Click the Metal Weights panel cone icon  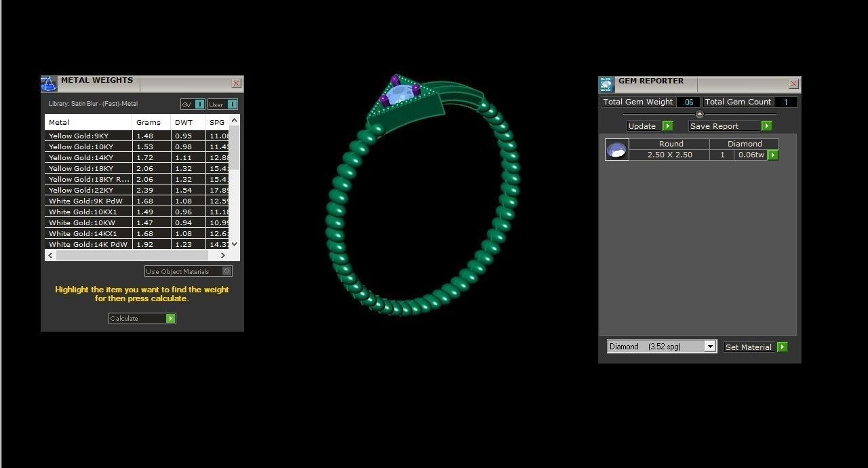coord(49,83)
